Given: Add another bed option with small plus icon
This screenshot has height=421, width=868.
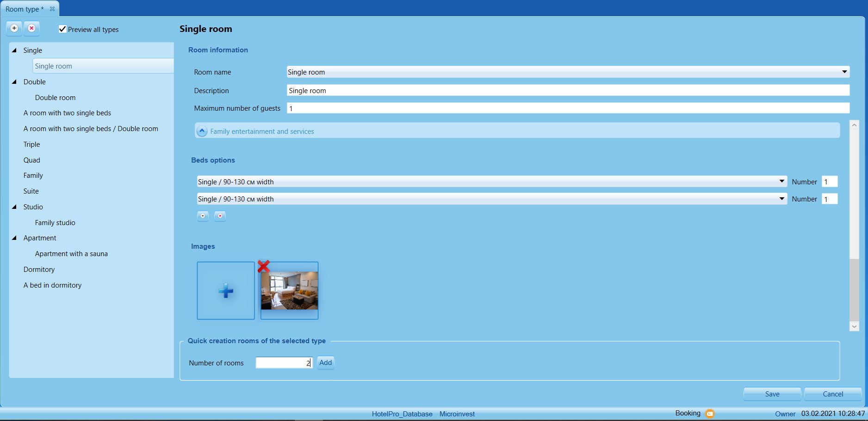Looking at the screenshot, I should [x=203, y=216].
